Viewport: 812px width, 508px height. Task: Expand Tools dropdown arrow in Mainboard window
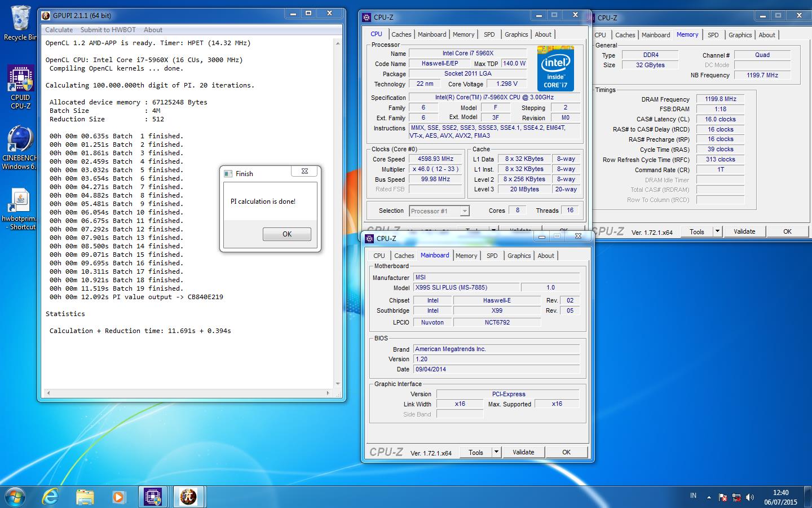click(496, 452)
